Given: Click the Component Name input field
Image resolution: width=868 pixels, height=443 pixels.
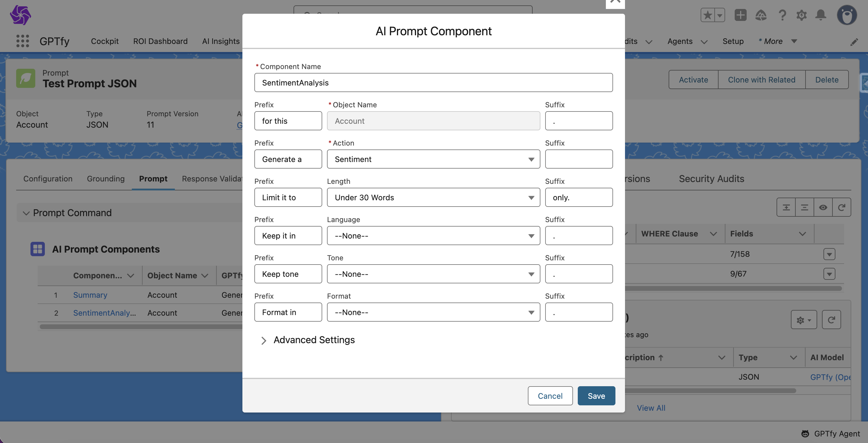Looking at the screenshot, I should [x=433, y=83].
